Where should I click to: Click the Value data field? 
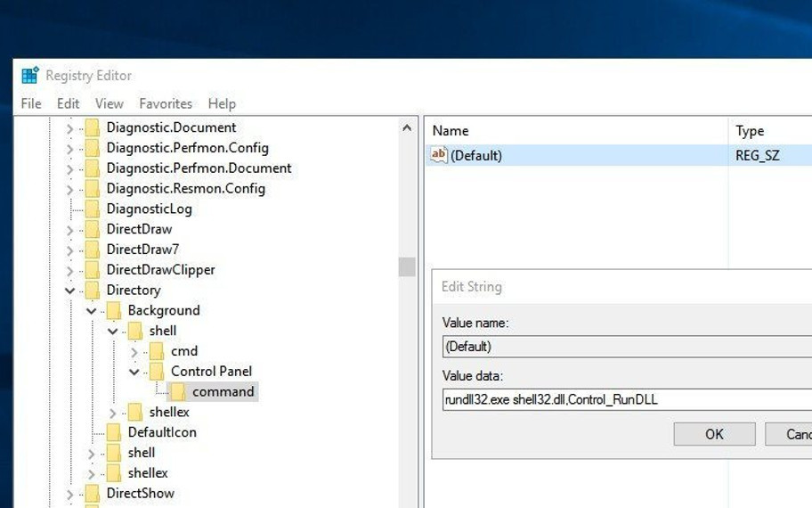pos(627,399)
